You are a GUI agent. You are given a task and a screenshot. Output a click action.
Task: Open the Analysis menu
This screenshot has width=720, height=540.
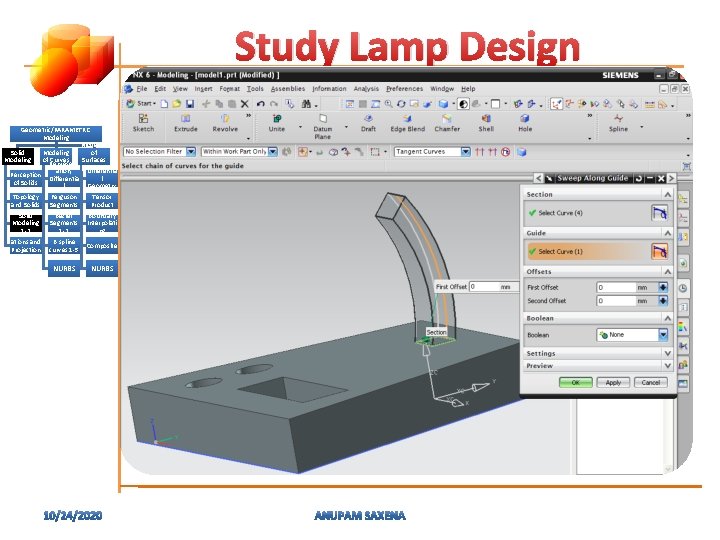[x=366, y=89]
